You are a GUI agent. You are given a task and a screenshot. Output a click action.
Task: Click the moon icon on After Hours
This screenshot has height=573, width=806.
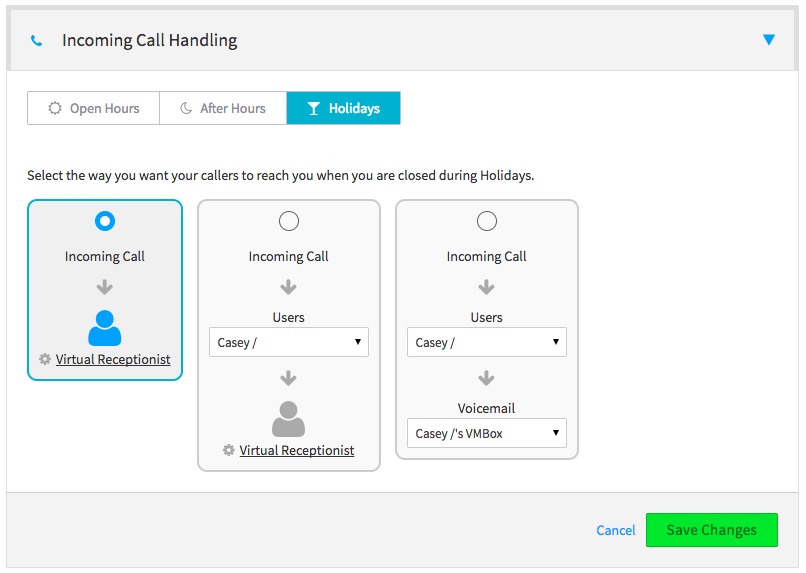pyautogui.click(x=186, y=108)
